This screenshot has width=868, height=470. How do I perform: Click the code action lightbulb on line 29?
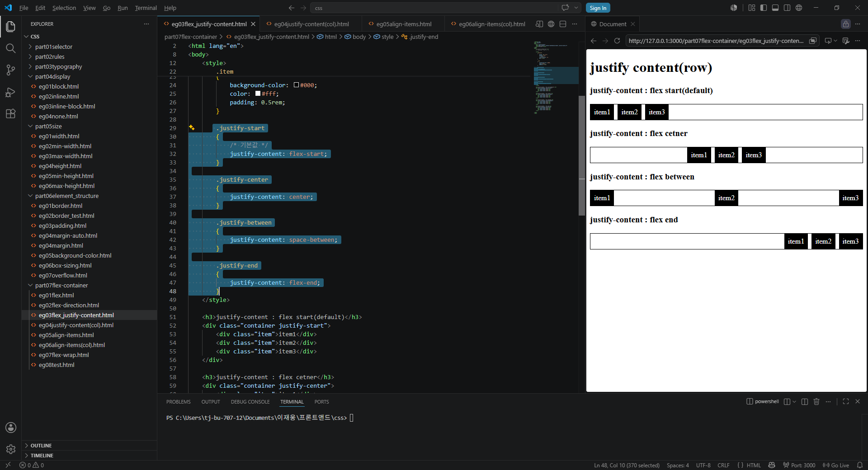click(192, 128)
